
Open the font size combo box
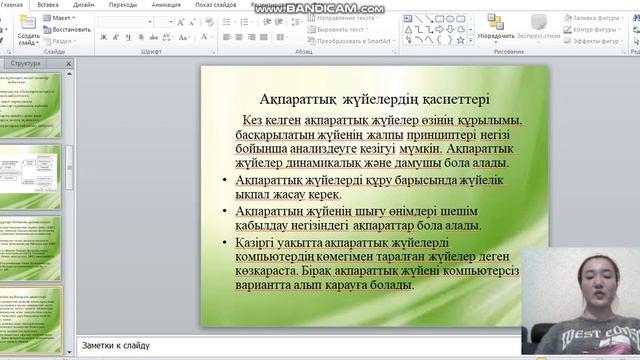click(164, 22)
